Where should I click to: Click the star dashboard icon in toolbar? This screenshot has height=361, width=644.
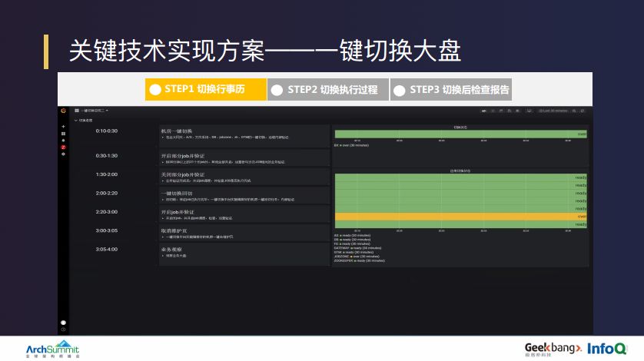493,111
